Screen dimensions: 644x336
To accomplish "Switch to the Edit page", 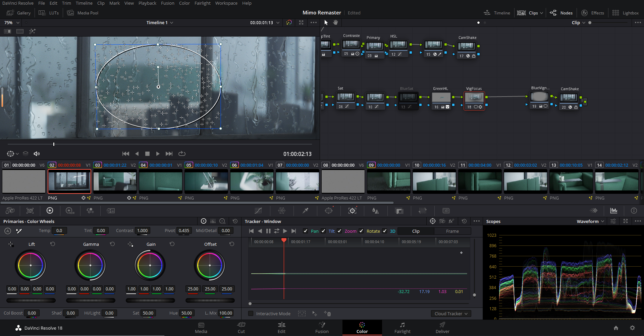I will [x=281, y=328].
